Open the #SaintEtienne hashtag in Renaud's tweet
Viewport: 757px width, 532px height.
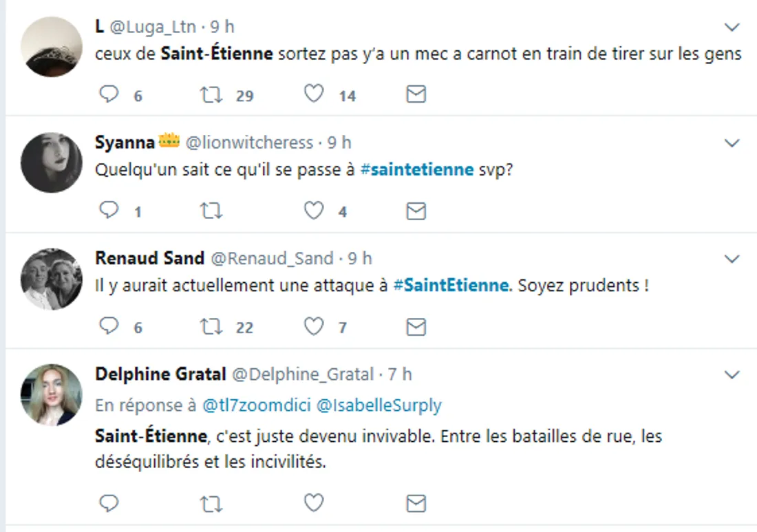(451, 286)
